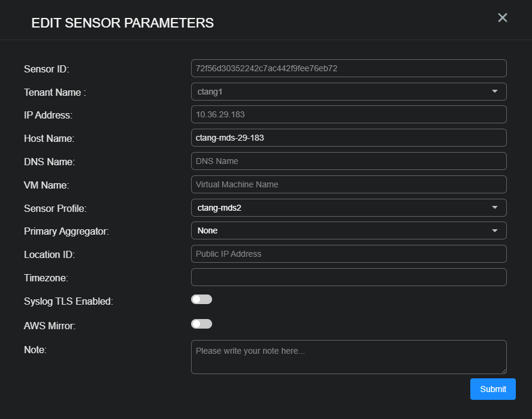This screenshot has width=532, height=419.
Task: Open the Primary Aggregator dropdown
Action: [x=495, y=230]
